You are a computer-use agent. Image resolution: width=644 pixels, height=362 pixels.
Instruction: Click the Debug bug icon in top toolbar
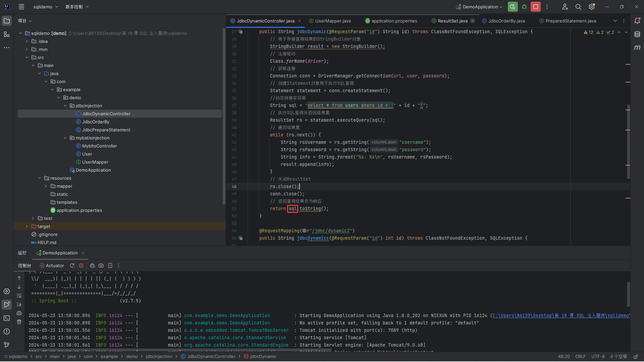pos(524,7)
